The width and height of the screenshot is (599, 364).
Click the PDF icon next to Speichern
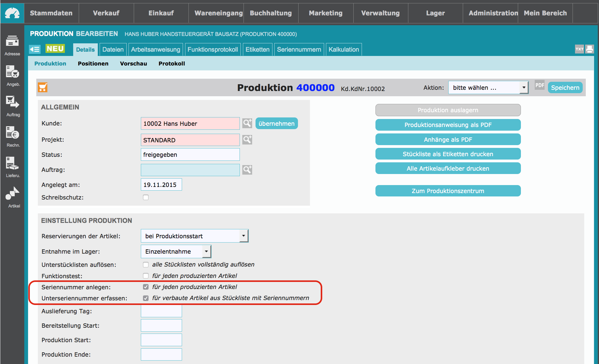pos(540,85)
